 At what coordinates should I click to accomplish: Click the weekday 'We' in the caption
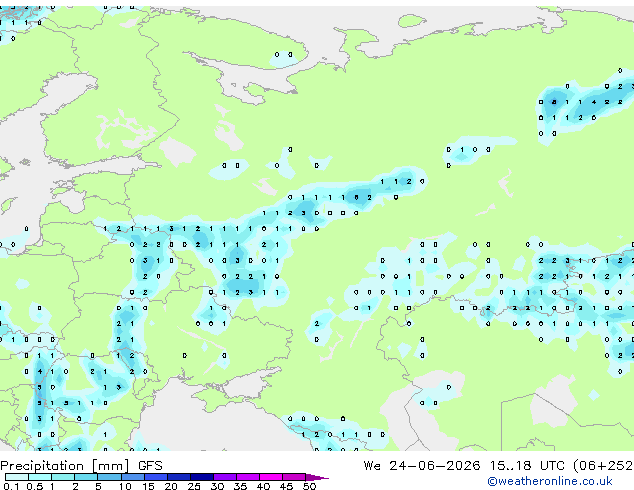tap(372, 466)
